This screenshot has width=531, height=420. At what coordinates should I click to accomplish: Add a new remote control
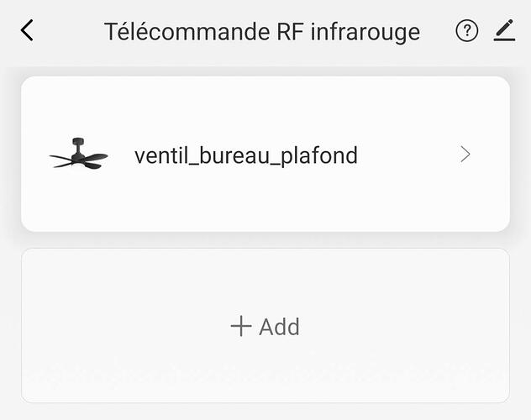click(x=265, y=327)
